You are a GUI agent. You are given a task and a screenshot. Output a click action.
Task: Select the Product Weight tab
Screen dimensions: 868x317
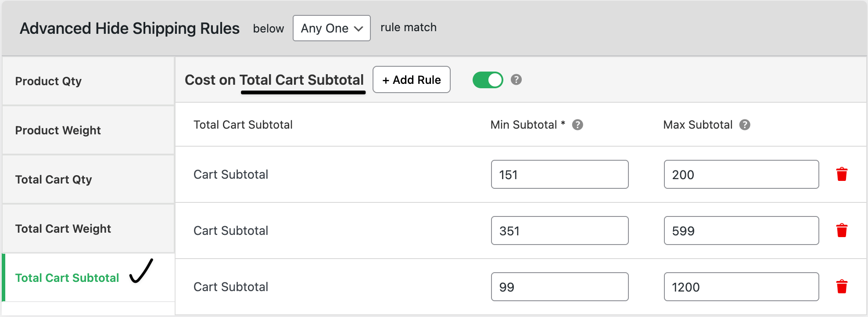57,130
